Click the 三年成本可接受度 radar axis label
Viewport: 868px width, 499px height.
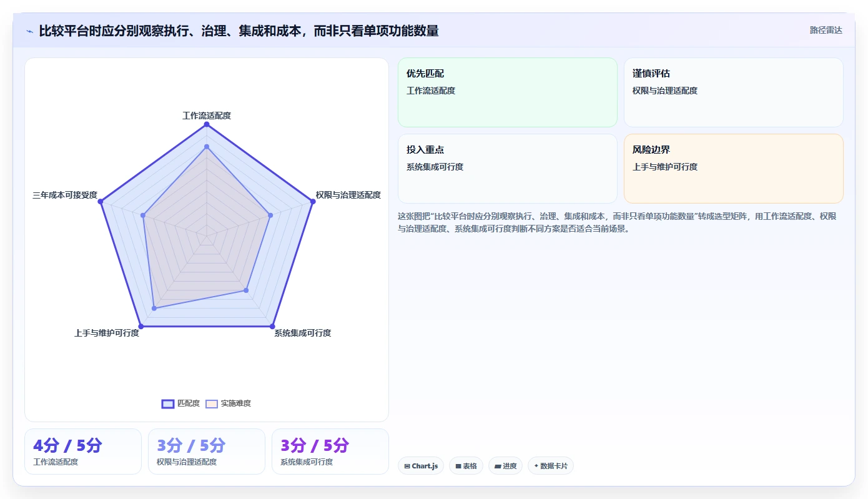pyautogui.click(x=65, y=195)
